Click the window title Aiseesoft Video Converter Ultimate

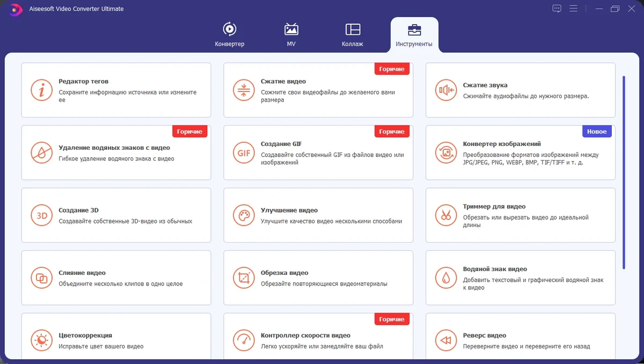click(x=75, y=9)
